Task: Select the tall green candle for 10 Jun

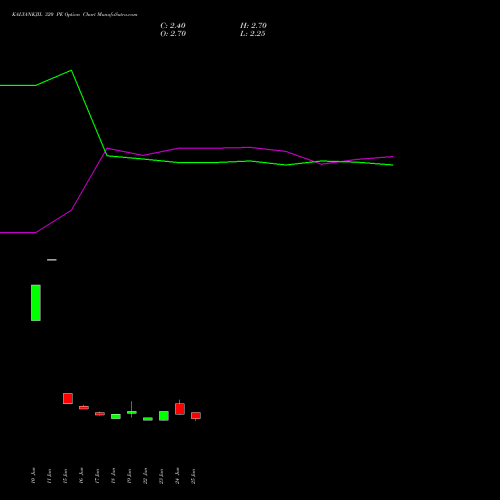Action: point(36,303)
